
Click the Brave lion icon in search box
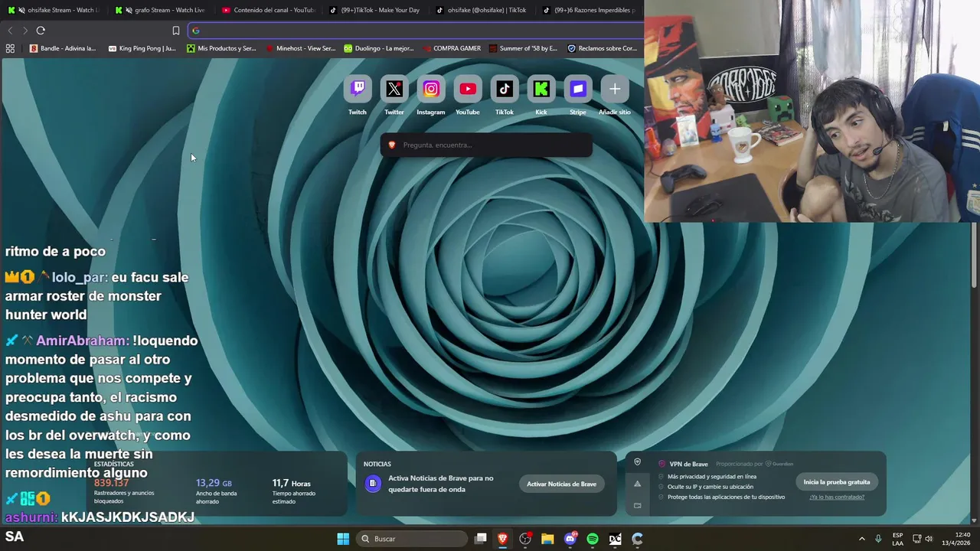[x=392, y=145]
